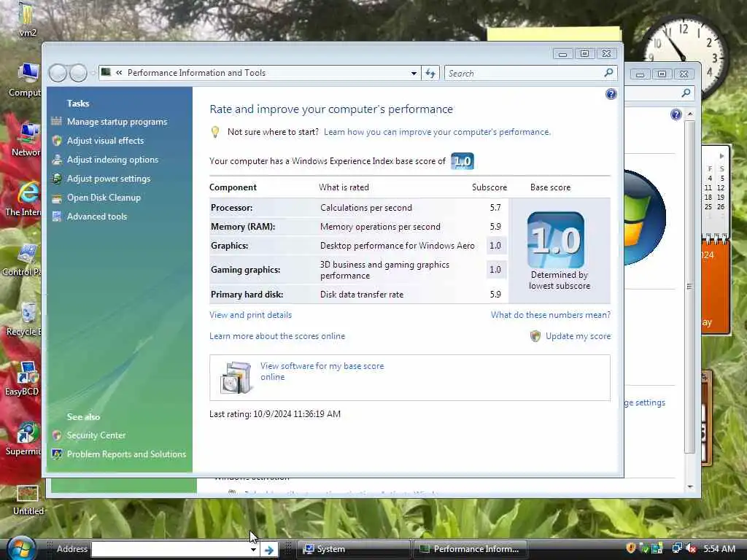
Task: Select the Processor row subscore 5.7
Action: coord(495,208)
